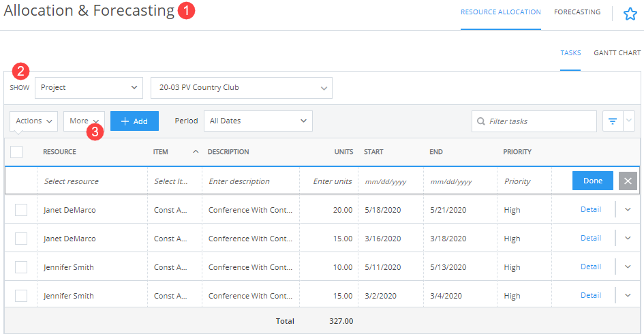
Task: Click the Select Item field in new row
Action: [174, 181]
